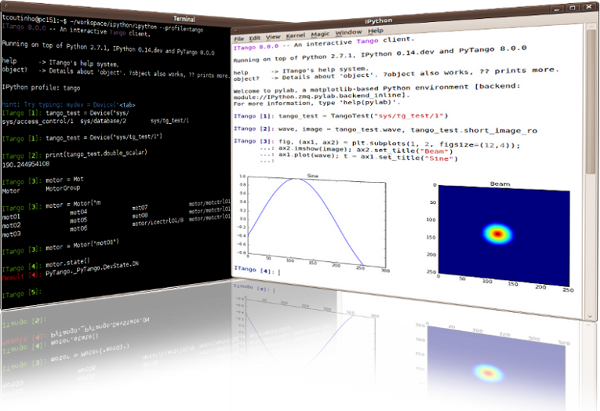600x411 pixels.
Task: Open the Help menu
Action: (x=375, y=32)
